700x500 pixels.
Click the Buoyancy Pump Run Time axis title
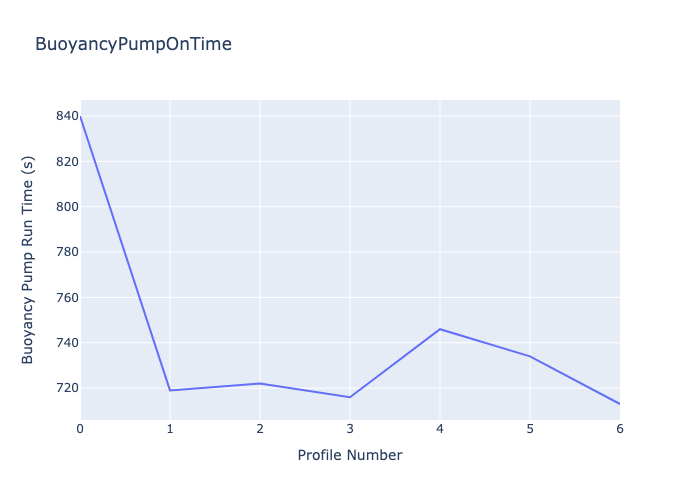click(28, 260)
